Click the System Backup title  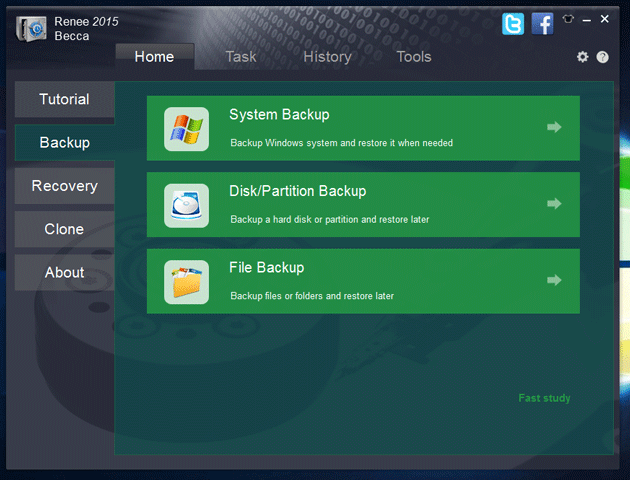pyautogui.click(x=279, y=114)
